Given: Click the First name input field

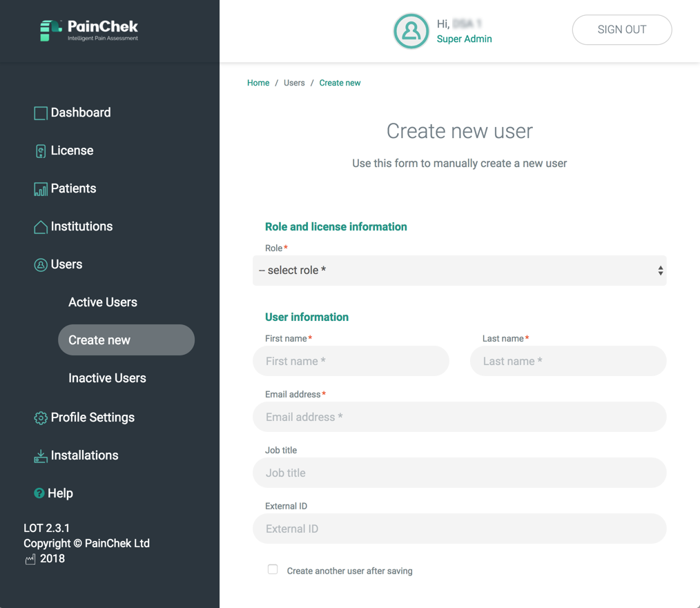Looking at the screenshot, I should [351, 361].
